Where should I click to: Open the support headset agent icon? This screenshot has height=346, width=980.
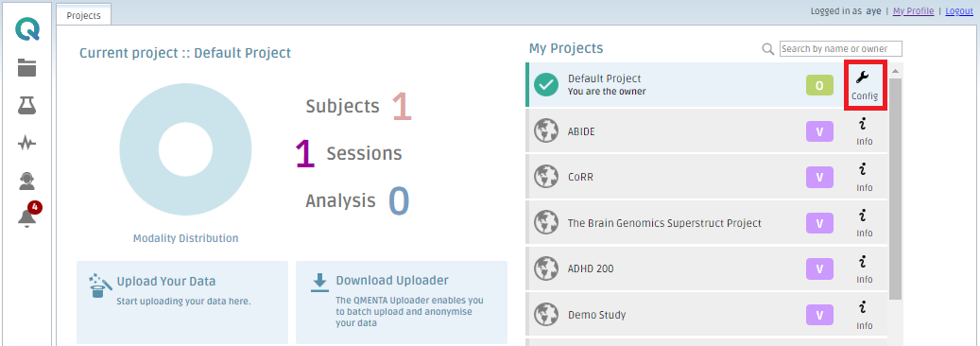coord(26,182)
